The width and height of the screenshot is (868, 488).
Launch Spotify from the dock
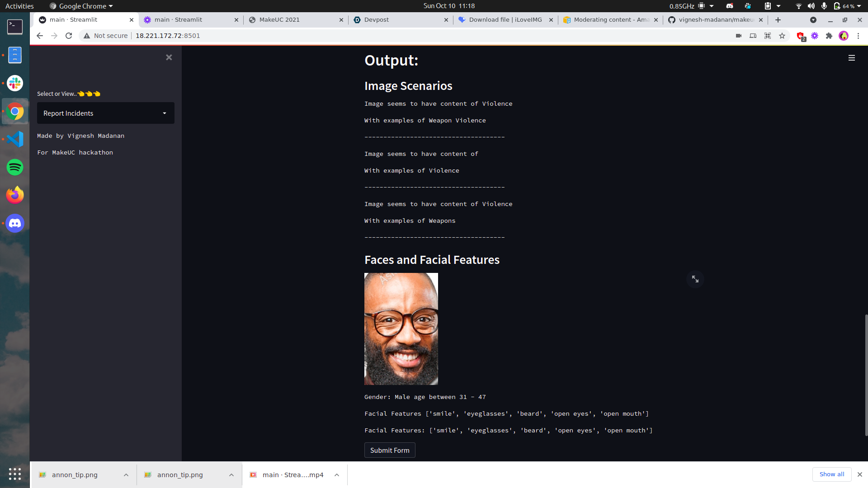pos(15,167)
